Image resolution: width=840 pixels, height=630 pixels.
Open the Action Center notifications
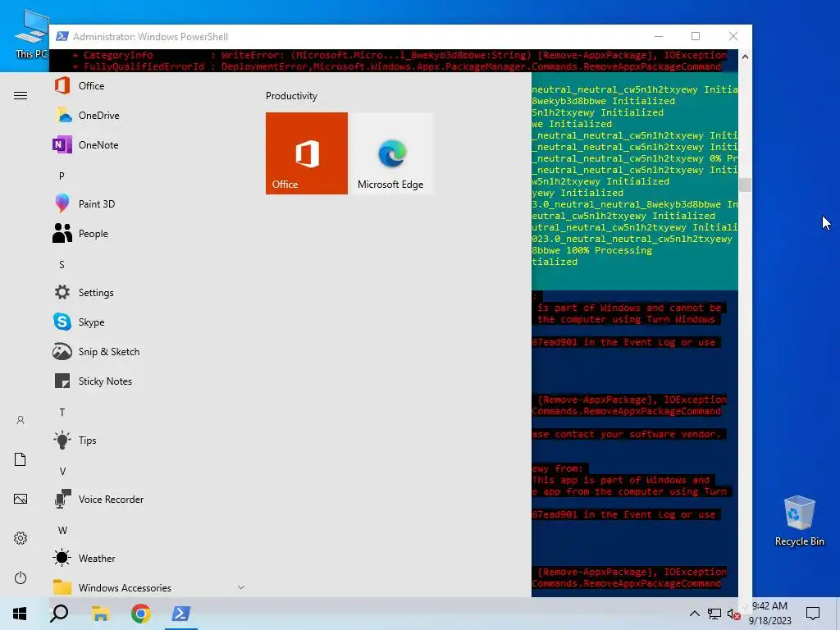(x=813, y=614)
